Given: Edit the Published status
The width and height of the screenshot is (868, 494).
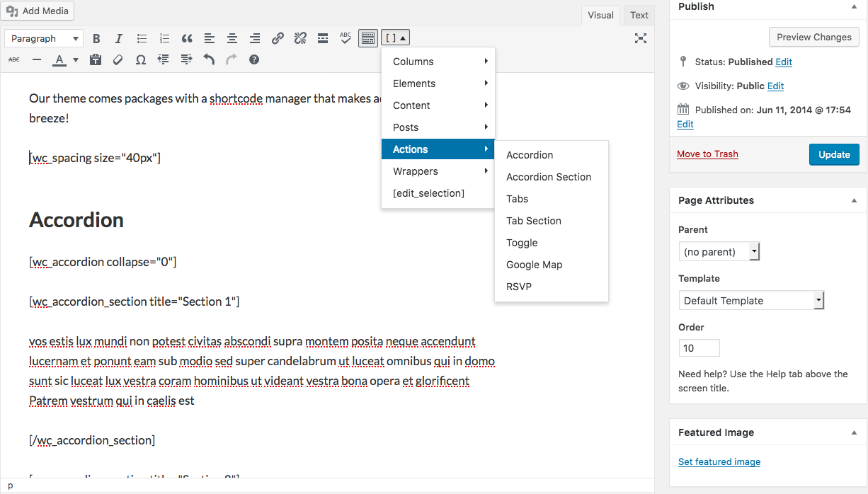Looking at the screenshot, I should [x=784, y=62].
